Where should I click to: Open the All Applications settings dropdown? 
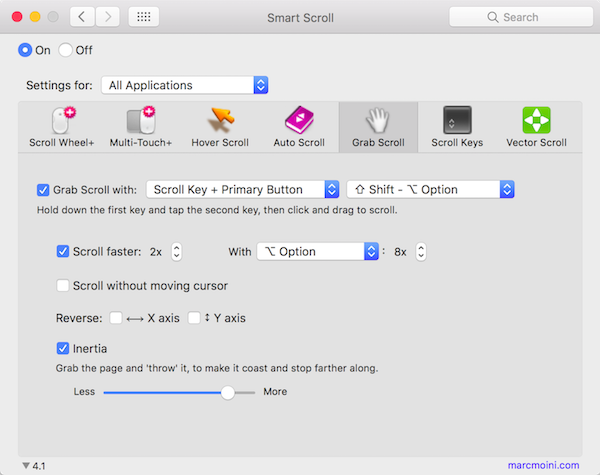[186, 85]
